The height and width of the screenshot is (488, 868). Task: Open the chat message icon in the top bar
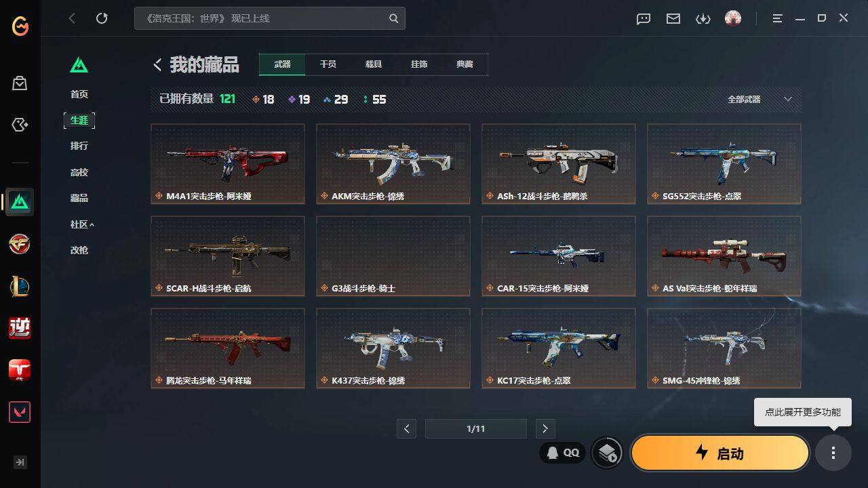pos(644,19)
